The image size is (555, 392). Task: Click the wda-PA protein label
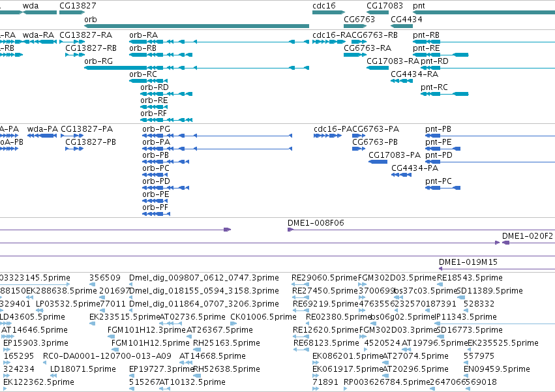tap(42, 129)
